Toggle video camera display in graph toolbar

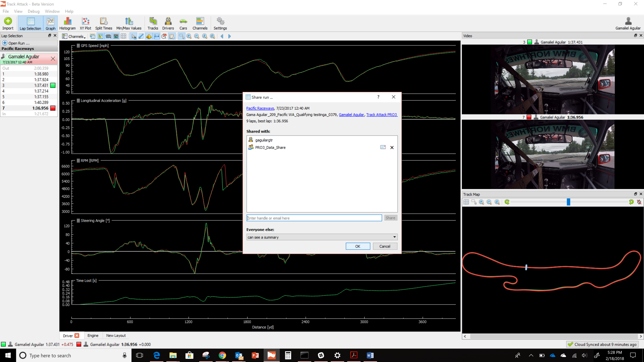pos(108,36)
